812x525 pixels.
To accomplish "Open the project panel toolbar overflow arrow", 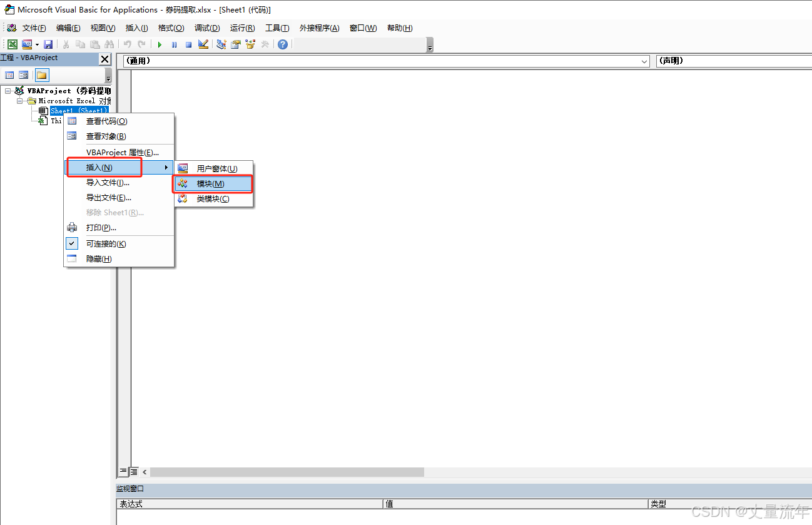I will coord(108,76).
